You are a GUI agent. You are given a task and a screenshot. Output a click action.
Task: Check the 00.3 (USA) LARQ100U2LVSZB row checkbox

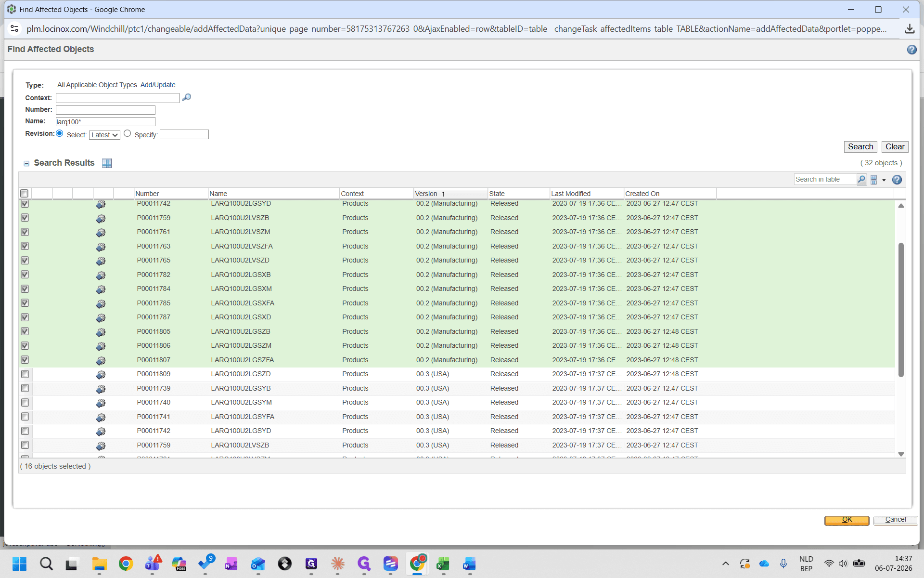(25, 445)
